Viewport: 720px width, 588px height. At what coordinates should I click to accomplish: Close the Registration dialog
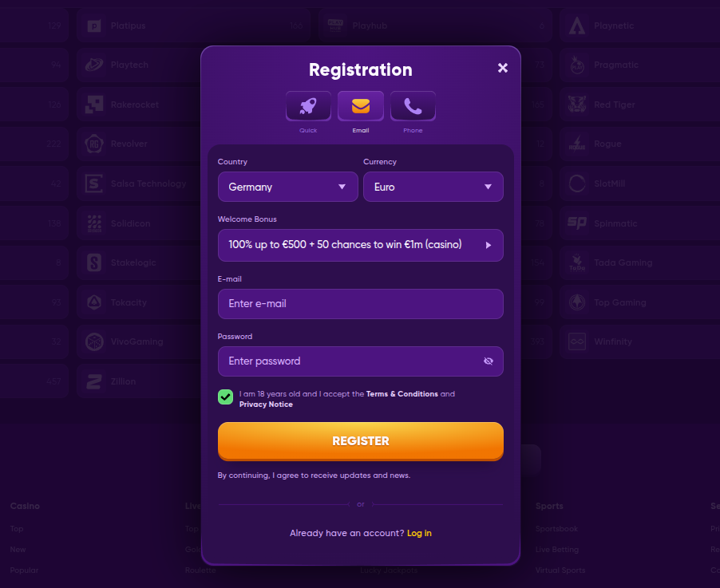click(x=503, y=68)
